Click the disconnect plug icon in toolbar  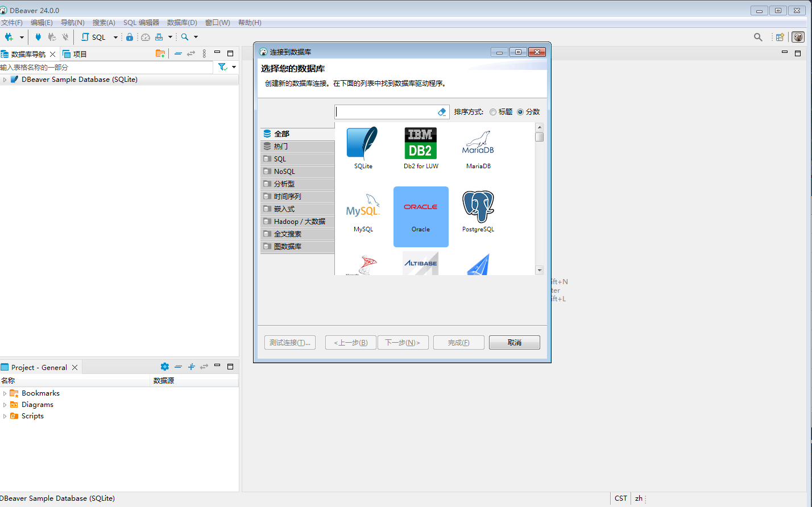click(65, 37)
